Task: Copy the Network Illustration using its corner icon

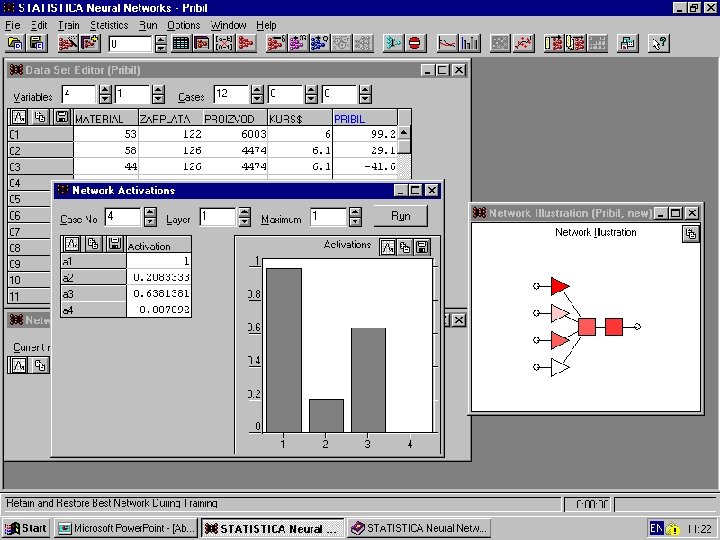Action: pyautogui.click(x=691, y=234)
